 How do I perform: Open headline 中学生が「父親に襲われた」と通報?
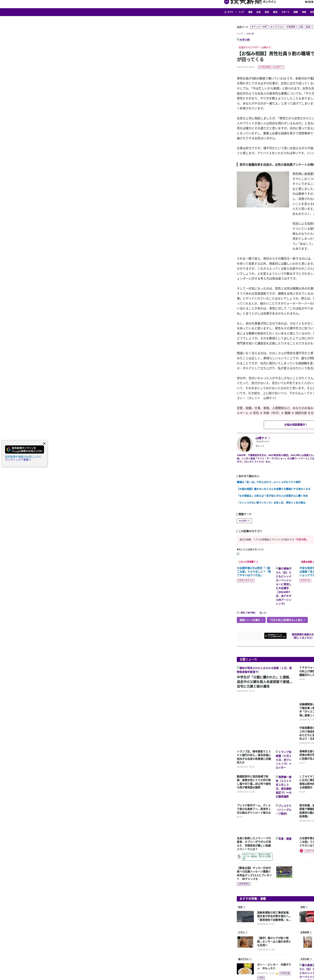264,682
